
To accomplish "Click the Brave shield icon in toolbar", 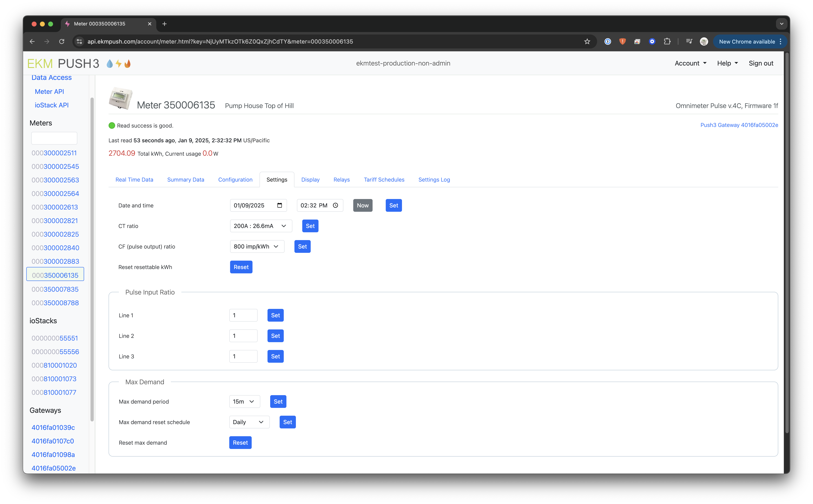I will point(623,42).
